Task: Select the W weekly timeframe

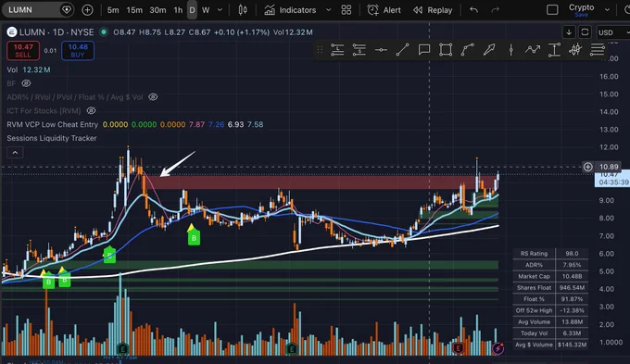Action: [x=206, y=10]
